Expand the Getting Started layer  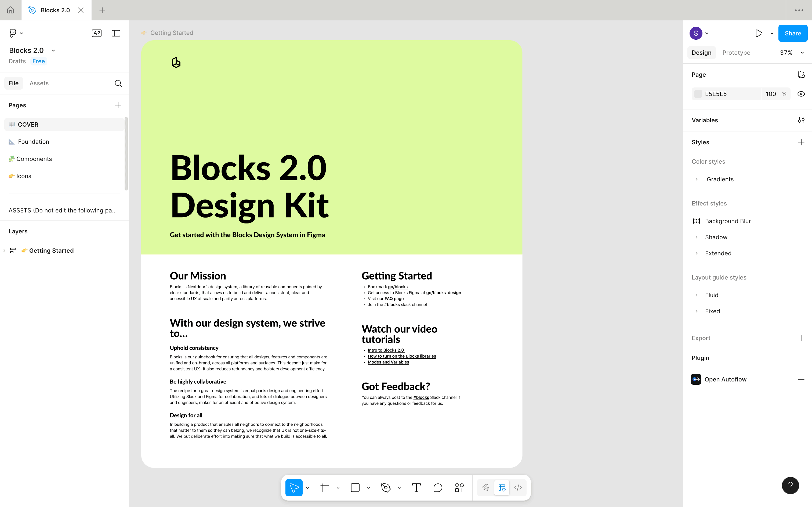[4, 251]
